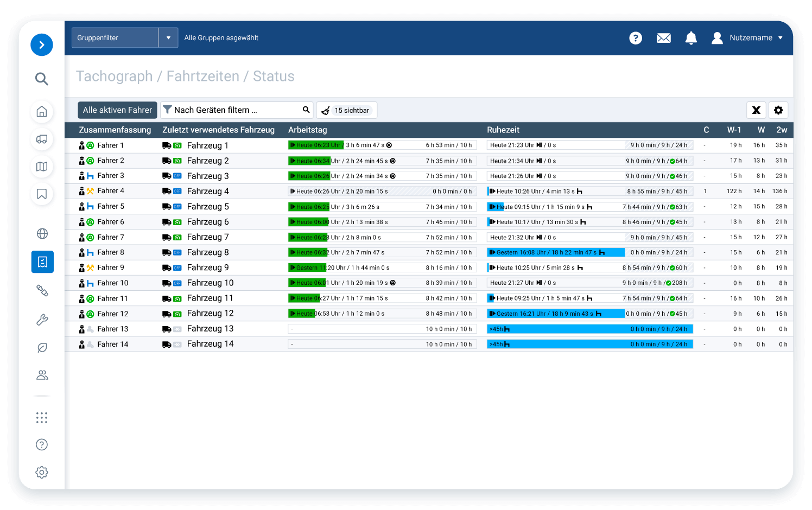Click the 15 sichtbar button
This screenshot has width=812, height=510.
click(x=347, y=110)
